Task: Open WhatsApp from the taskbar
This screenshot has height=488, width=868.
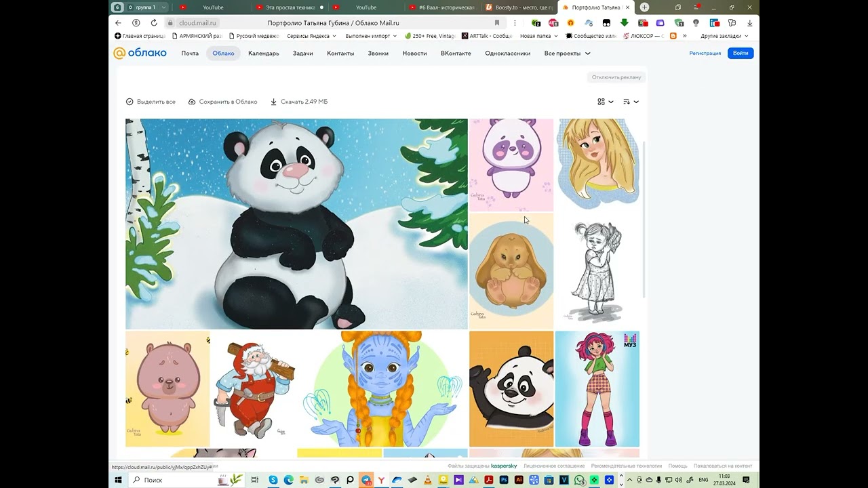Action: click(580, 480)
